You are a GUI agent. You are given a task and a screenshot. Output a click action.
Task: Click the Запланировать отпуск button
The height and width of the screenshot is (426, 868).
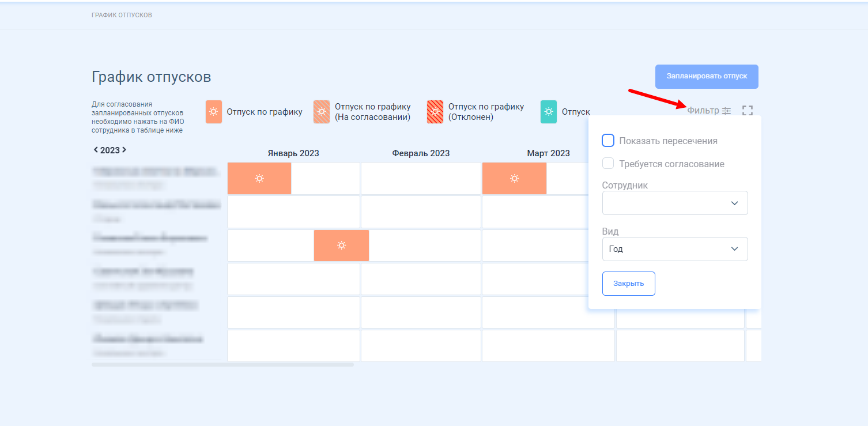coord(707,77)
